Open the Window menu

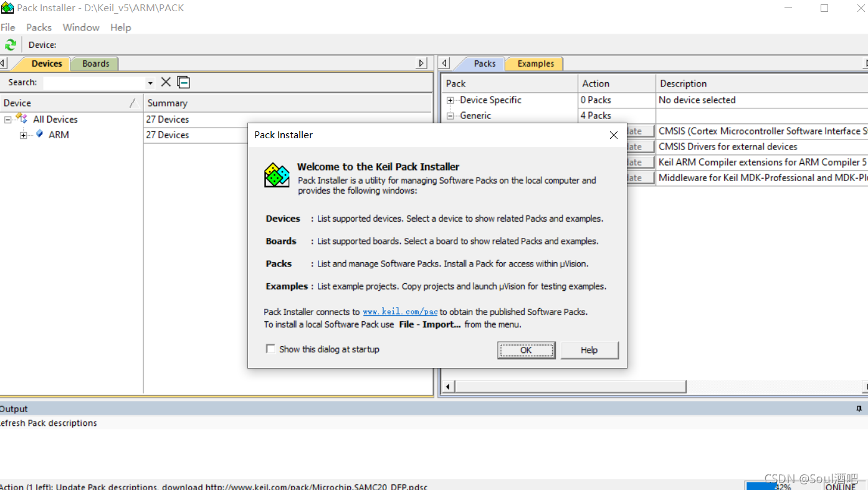81,27
